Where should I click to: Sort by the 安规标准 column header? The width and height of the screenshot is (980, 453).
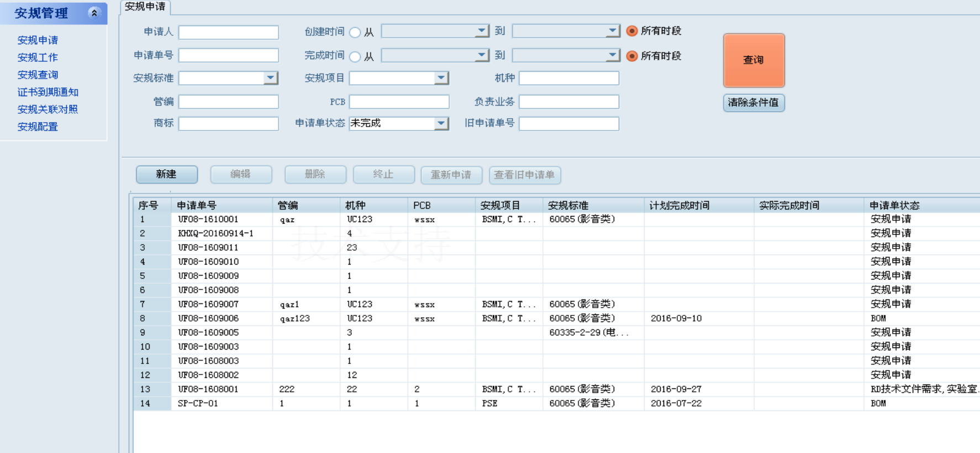[594, 206]
